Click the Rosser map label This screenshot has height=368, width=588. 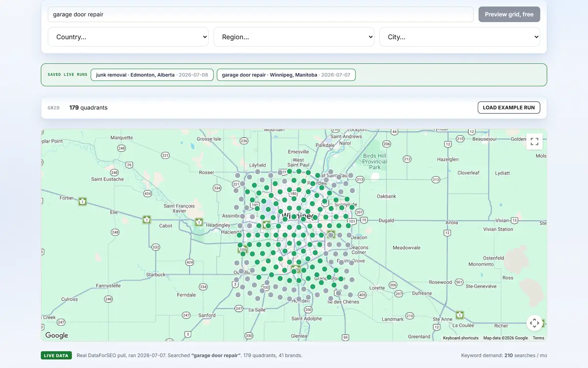[x=207, y=173]
